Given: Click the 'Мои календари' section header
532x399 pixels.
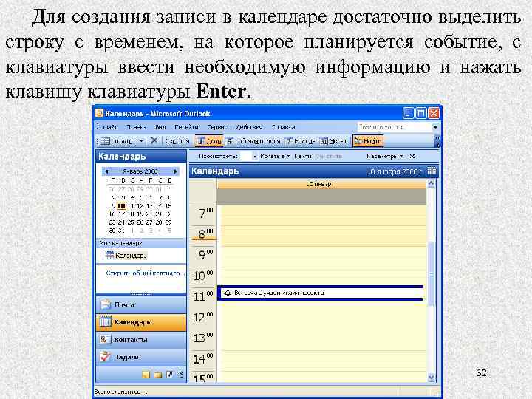Looking at the screenshot, I should click(x=141, y=243).
